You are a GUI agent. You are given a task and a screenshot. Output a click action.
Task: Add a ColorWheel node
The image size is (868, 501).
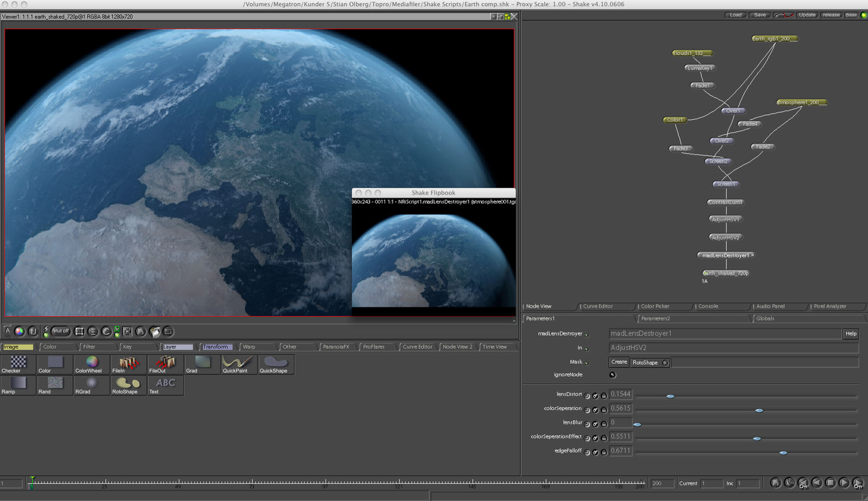coord(92,364)
